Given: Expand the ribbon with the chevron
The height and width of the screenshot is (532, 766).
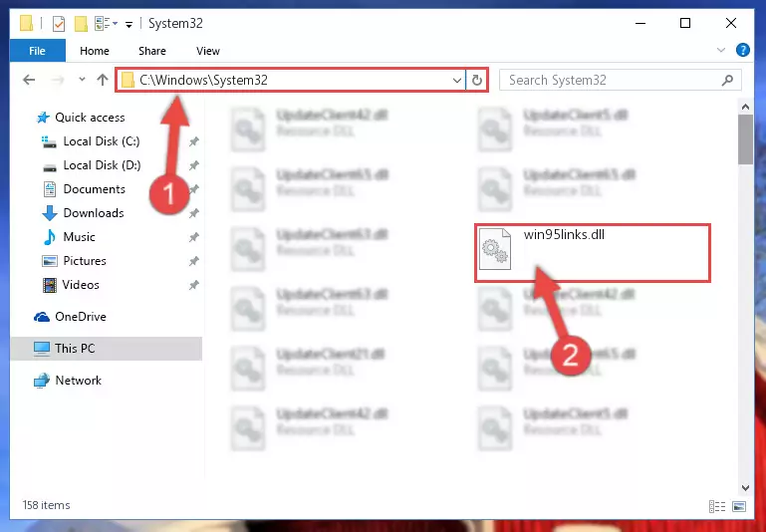Looking at the screenshot, I should (x=720, y=50).
